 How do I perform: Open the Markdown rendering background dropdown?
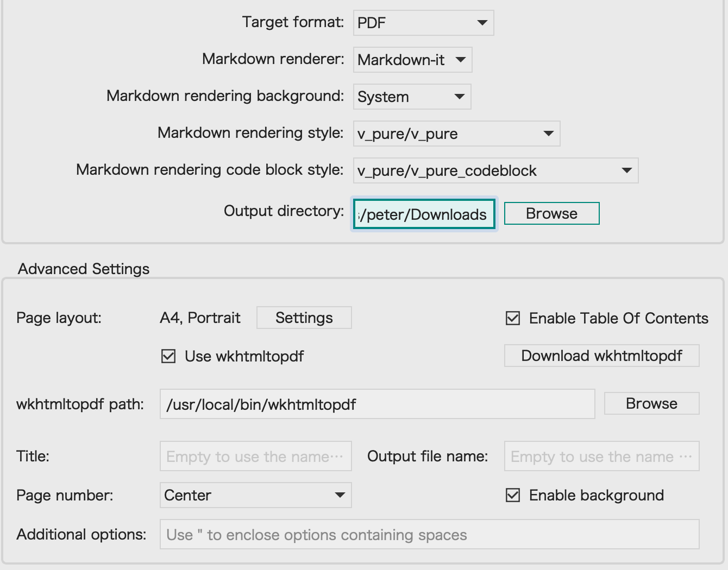click(412, 97)
